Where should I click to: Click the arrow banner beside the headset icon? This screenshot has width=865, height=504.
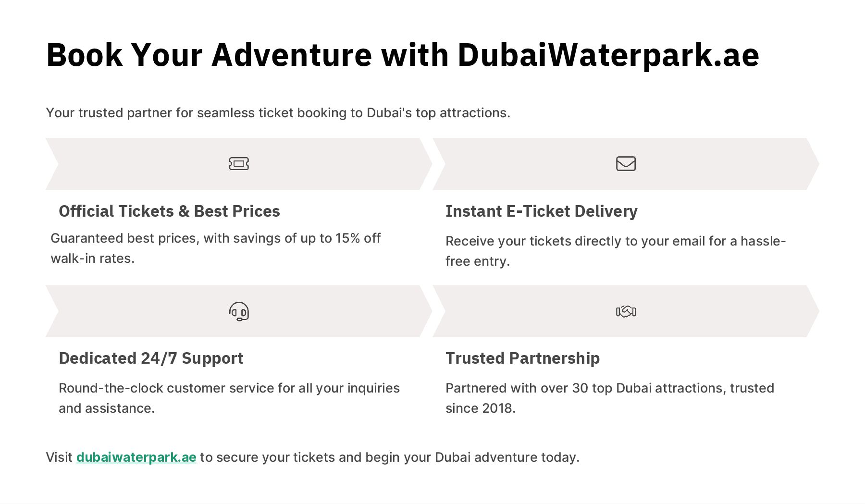coord(144,311)
